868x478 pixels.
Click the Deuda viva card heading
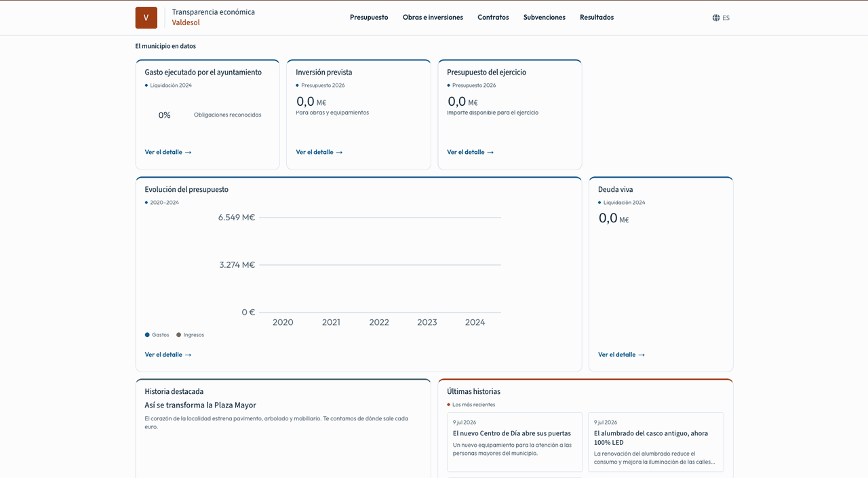(x=616, y=190)
